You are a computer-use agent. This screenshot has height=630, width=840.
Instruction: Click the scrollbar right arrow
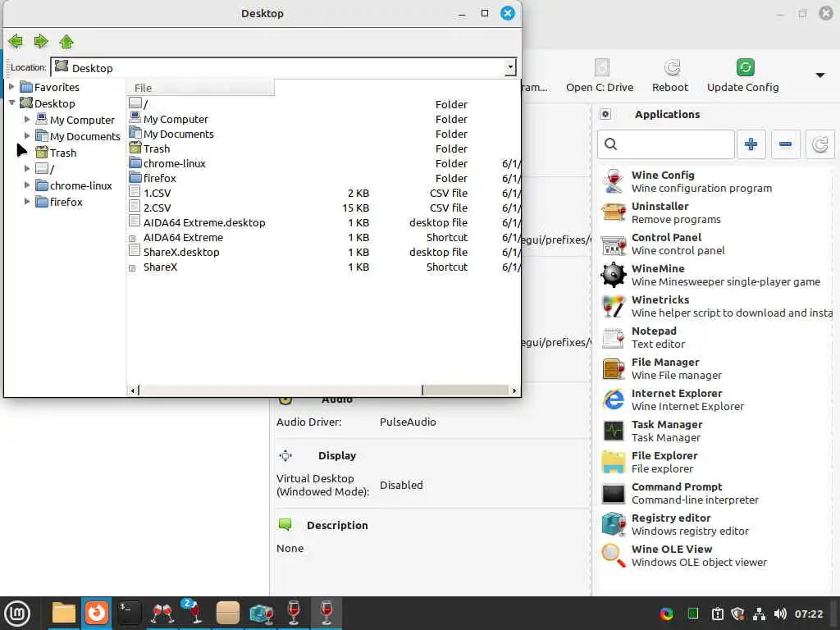[x=514, y=390]
